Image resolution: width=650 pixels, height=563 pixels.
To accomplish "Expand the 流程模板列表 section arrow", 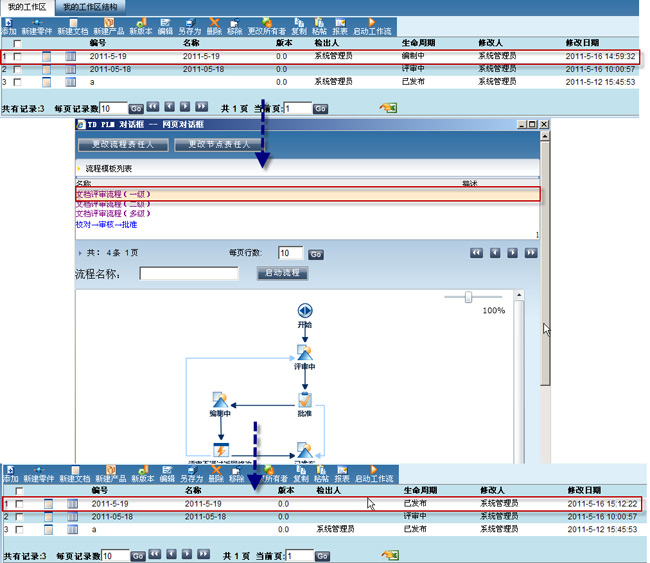I will tap(79, 169).
